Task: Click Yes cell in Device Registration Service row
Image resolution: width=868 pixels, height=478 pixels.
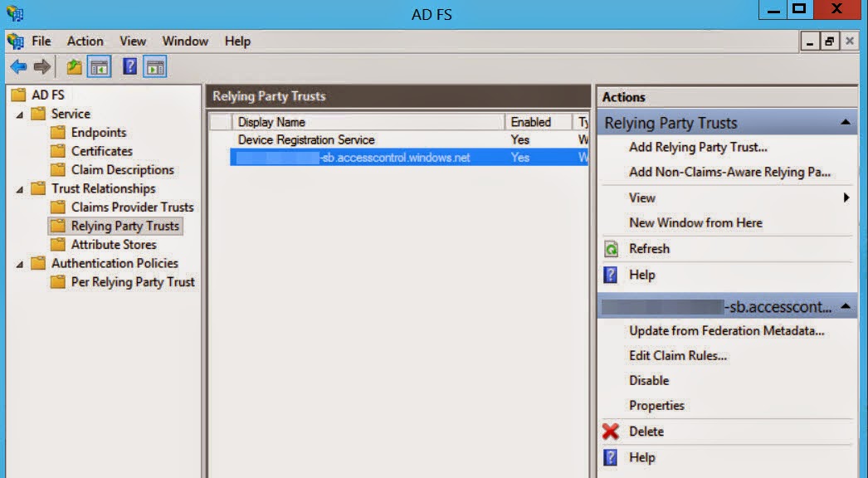Action: tap(519, 139)
